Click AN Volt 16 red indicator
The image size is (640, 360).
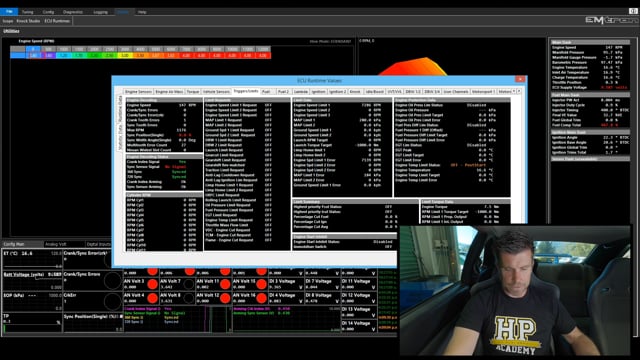click(x=262, y=298)
